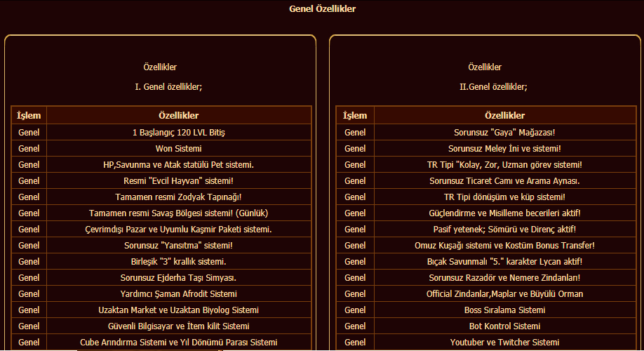644x351 pixels.
Task: Click the 'Genel Özellikler' page heading
Action: pos(323,8)
